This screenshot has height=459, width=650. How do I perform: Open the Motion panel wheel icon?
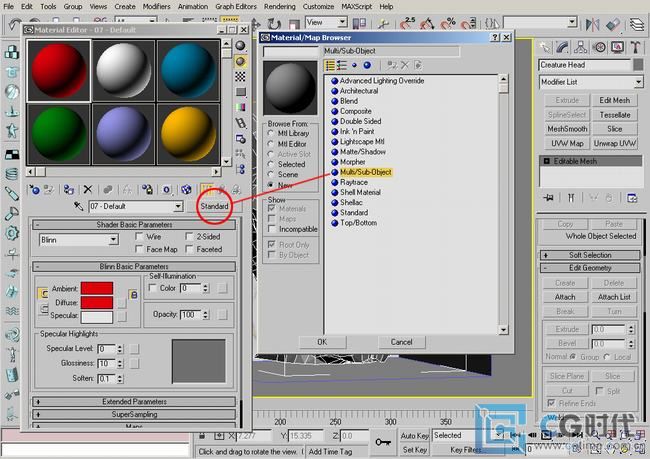coord(599,47)
